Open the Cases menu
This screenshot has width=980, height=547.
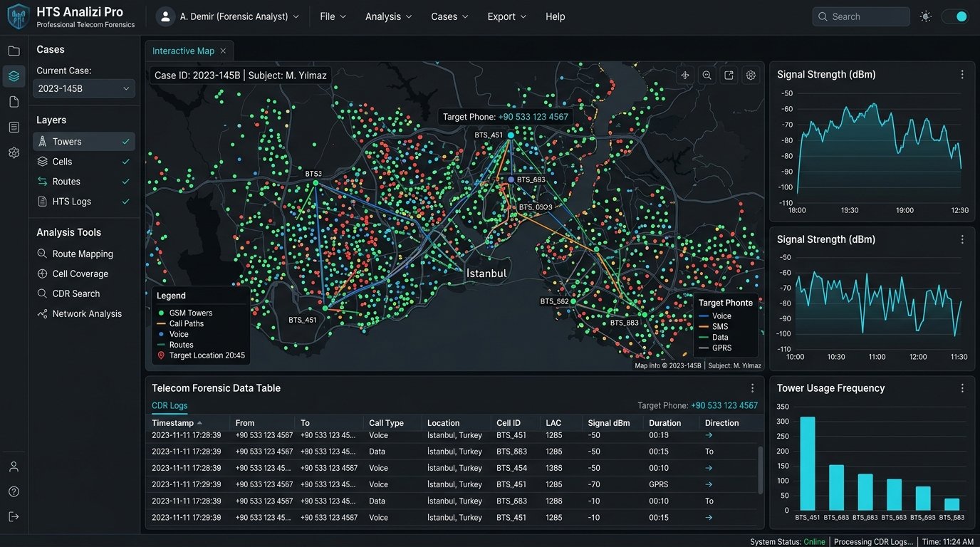449,16
